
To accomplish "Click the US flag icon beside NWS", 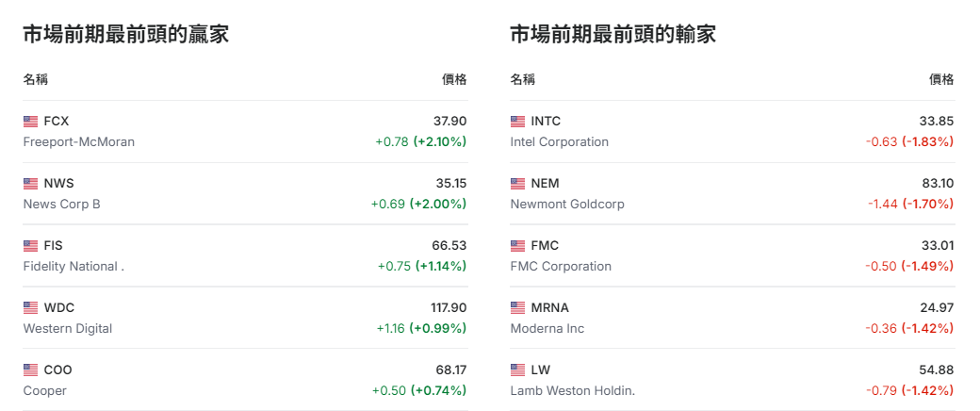I will (31, 184).
